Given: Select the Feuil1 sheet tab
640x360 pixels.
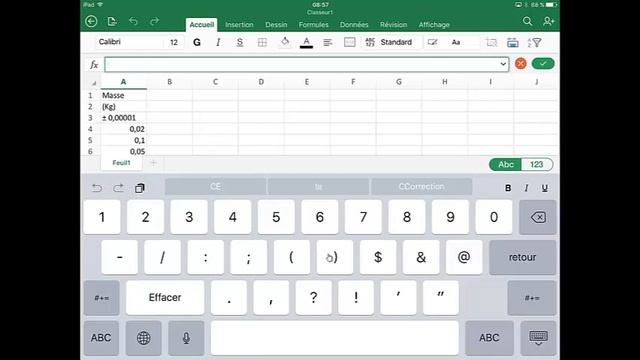Looking at the screenshot, I should coord(121,163).
